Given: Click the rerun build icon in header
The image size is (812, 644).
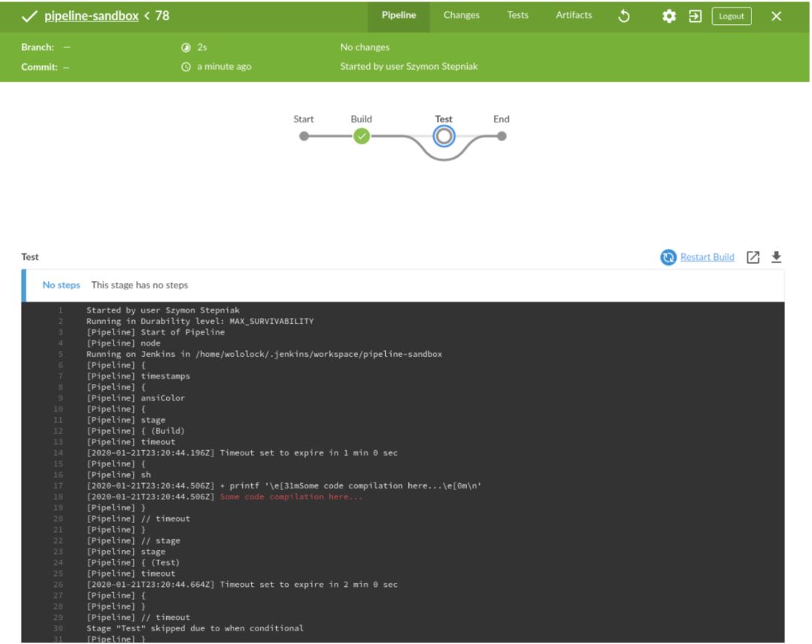Looking at the screenshot, I should pos(624,16).
